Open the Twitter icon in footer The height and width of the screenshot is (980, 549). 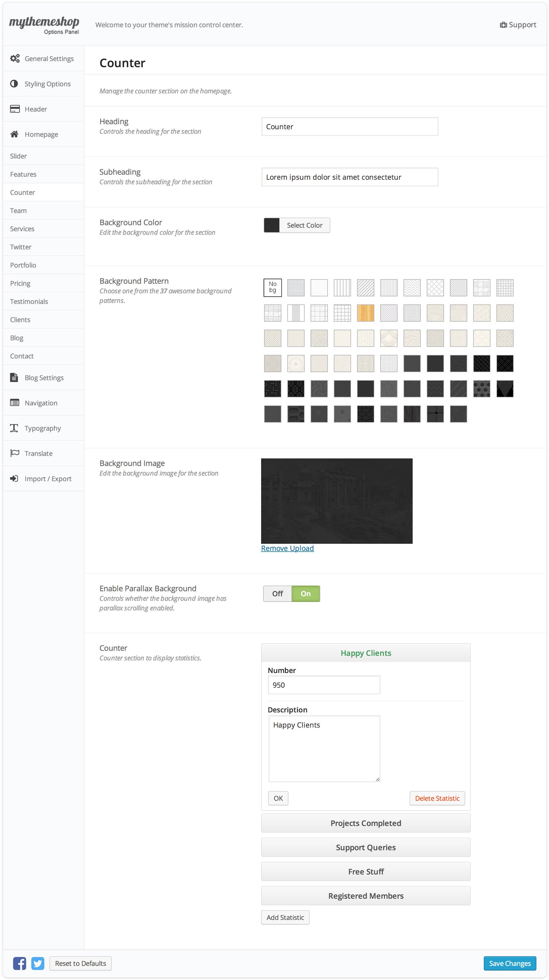38,963
